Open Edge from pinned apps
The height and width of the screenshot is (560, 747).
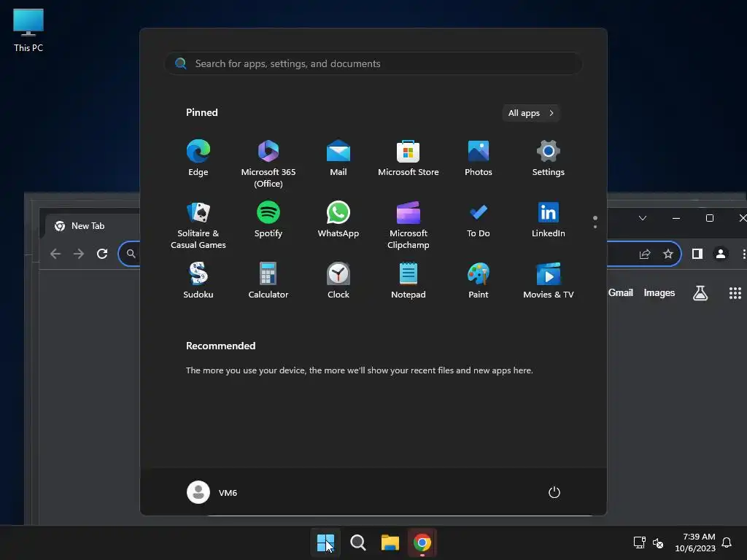[198, 158]
